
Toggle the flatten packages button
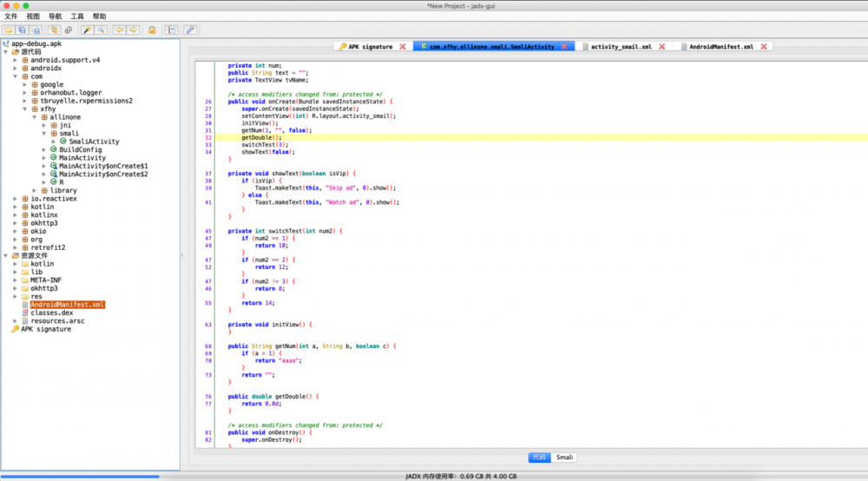point(68,30)
